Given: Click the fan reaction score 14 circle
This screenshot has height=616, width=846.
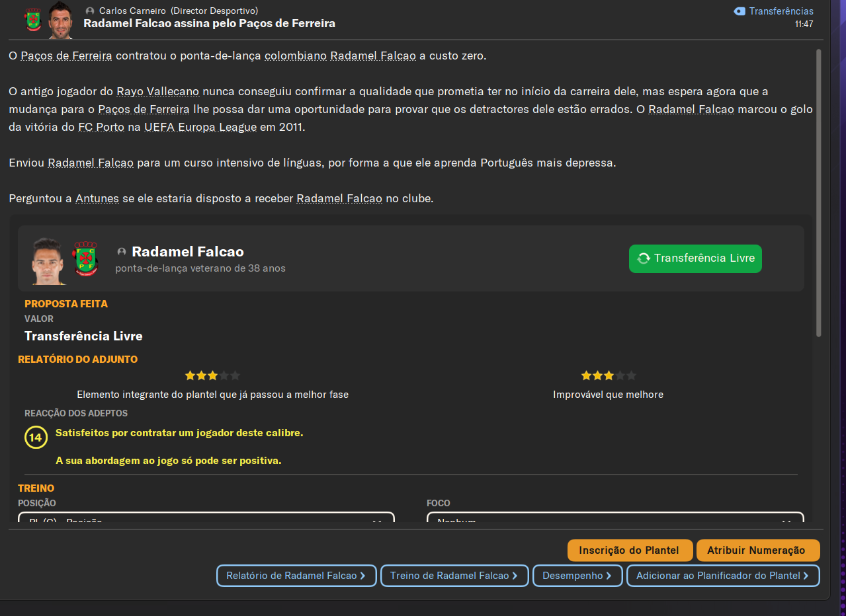Looking at the screenshot, I should [x=36, y=438].
